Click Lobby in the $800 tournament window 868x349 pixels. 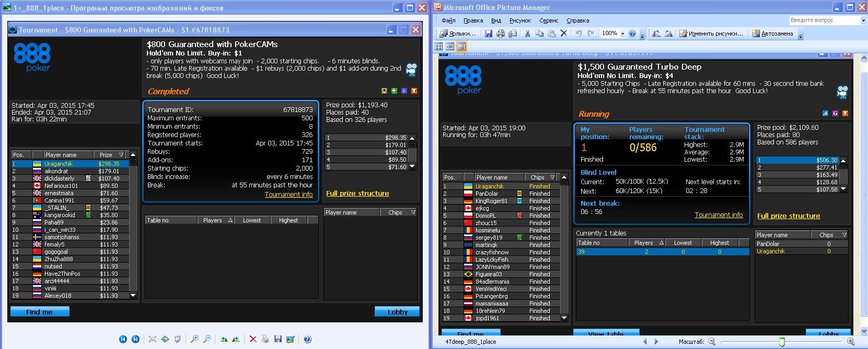397,312
